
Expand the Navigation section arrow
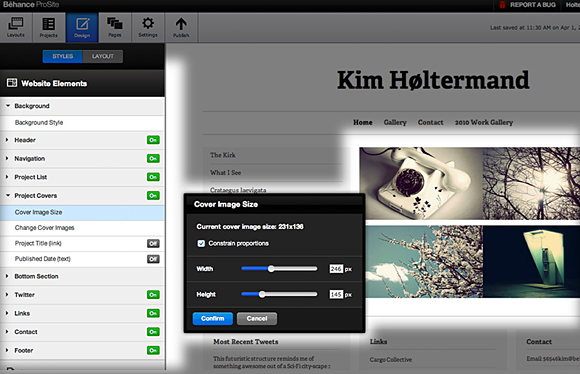click(7, 158)
